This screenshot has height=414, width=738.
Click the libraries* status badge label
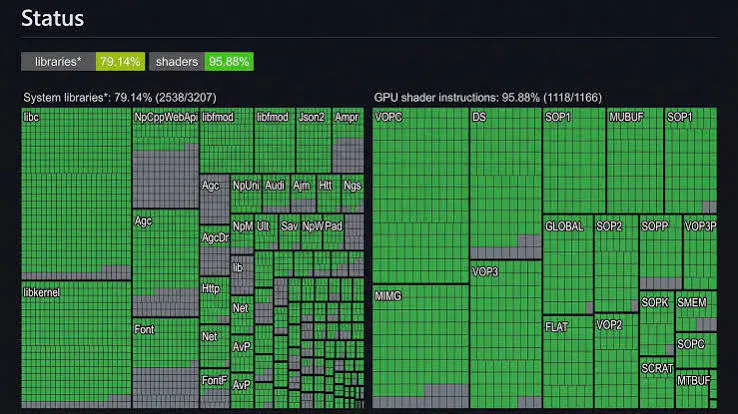point(58,62)
